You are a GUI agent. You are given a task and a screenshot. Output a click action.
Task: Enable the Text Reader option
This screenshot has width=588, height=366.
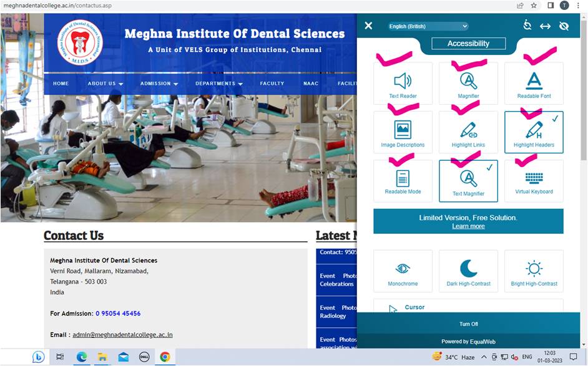coord(403,84)
